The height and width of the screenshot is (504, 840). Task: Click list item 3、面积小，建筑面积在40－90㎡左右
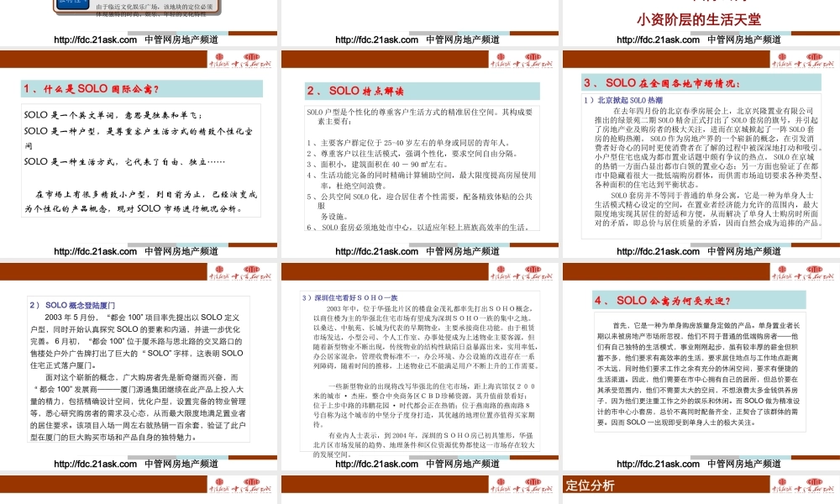[x=376, y=165]
